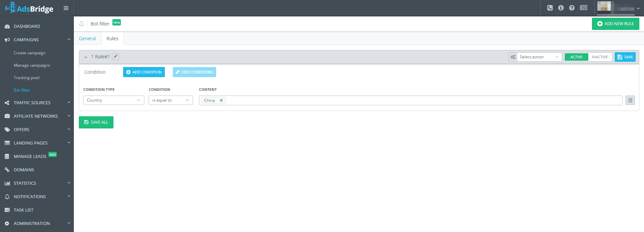Switch to the Rules tab
The image size is (644, 232).
pos(112,39)
